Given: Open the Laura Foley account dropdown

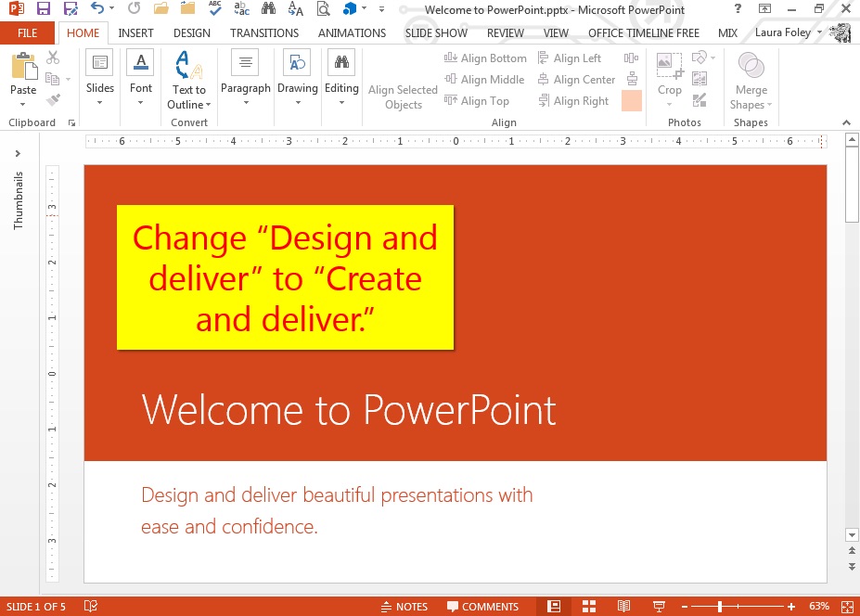Looking at the screenshot, I should [x=820, y=32].
